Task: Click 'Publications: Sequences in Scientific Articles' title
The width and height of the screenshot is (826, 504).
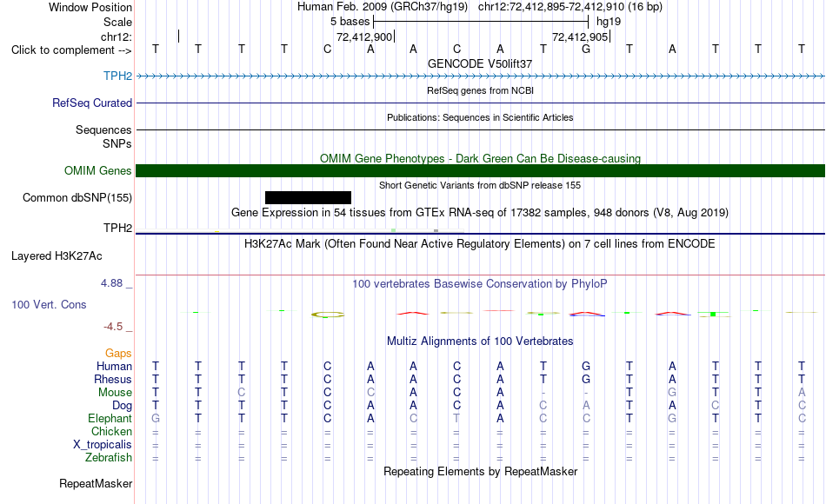Action: click(480, 117)
